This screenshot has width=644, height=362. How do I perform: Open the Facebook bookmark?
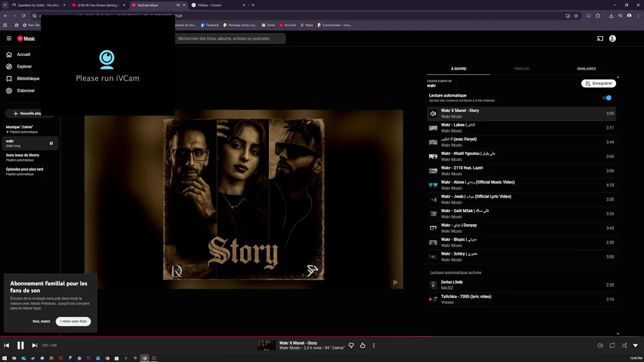[x=210, y=25]
